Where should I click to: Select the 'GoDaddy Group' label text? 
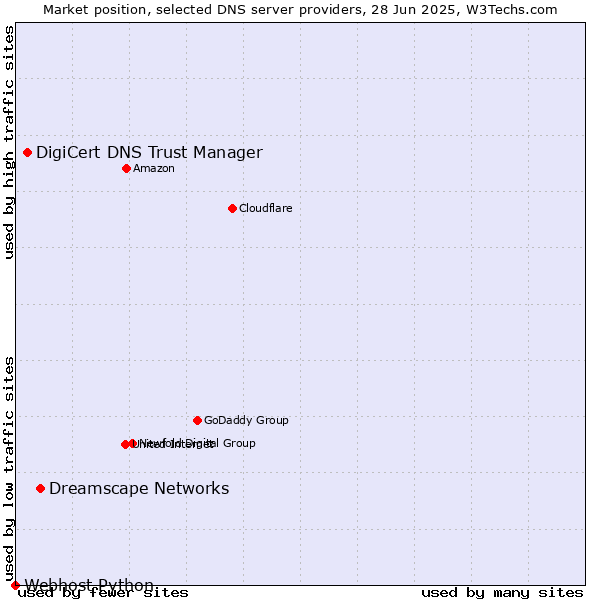pos(246,420)
